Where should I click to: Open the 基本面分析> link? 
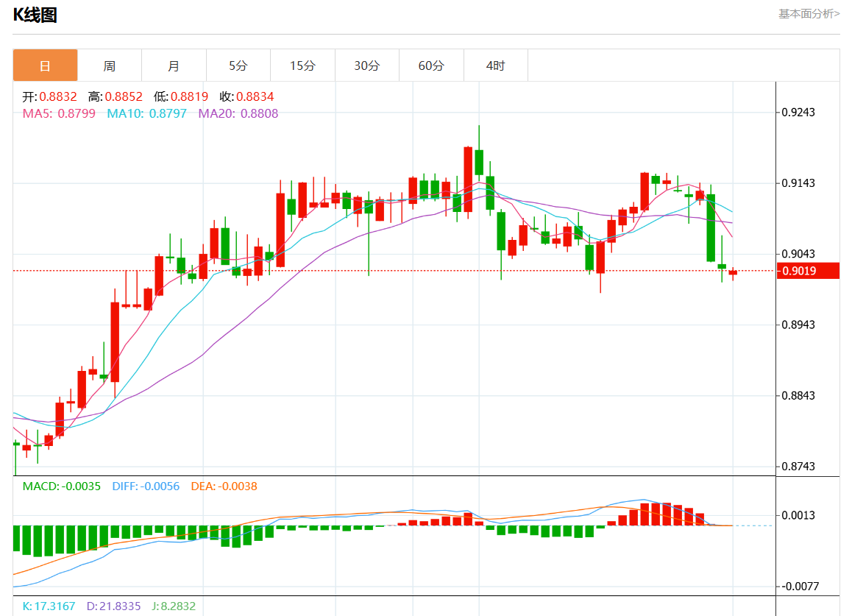pyautogui.click(x=809, y=13)
